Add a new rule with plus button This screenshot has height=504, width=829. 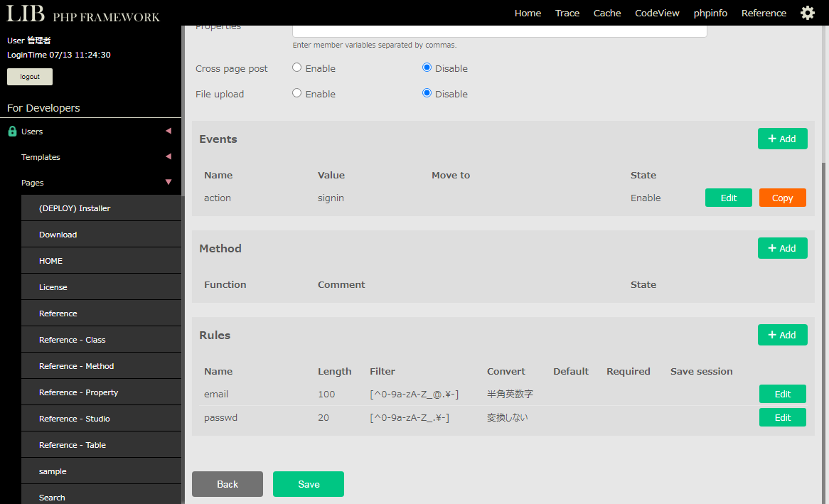[x=782, y=335]
